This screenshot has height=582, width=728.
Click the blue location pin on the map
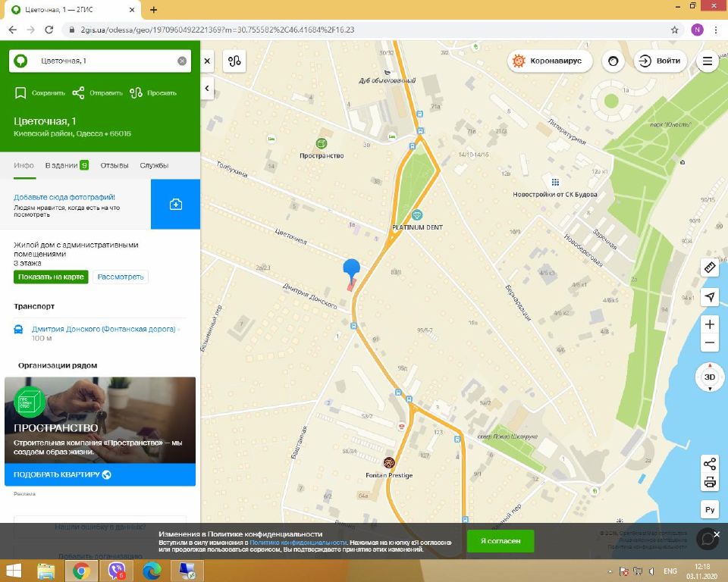coord(351,268)
